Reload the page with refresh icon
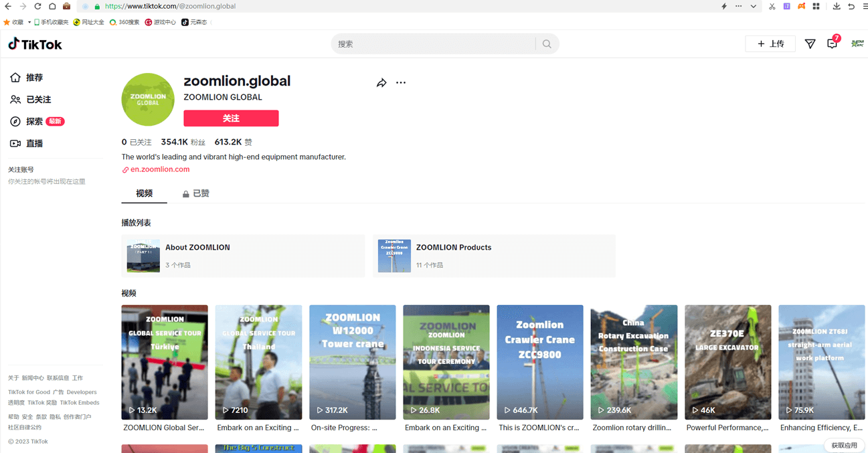This screenshot has width=868, height=453. click(37, 6)
